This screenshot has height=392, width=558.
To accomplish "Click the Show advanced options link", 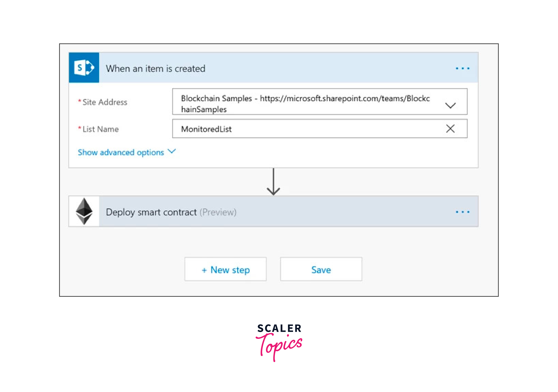I will point(121,152).
